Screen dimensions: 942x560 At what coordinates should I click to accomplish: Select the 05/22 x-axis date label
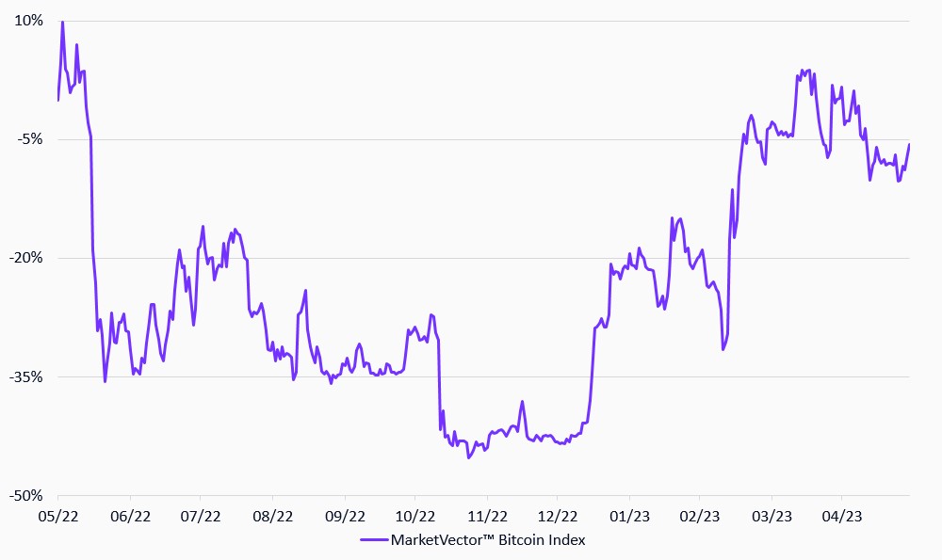pos(58,516)
